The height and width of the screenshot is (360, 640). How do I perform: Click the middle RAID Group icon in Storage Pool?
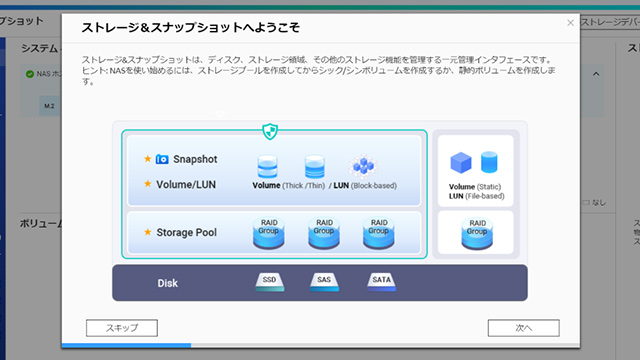tap(324, 233)
